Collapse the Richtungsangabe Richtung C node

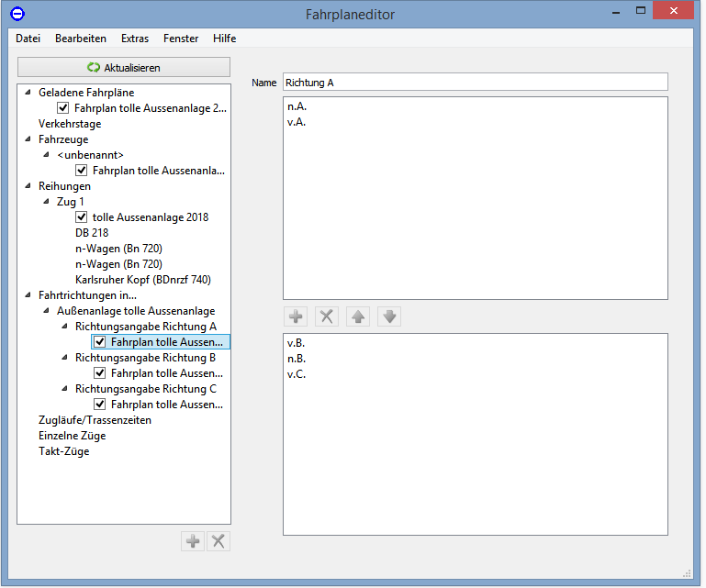pyautogui.click(x=63, y=389)
